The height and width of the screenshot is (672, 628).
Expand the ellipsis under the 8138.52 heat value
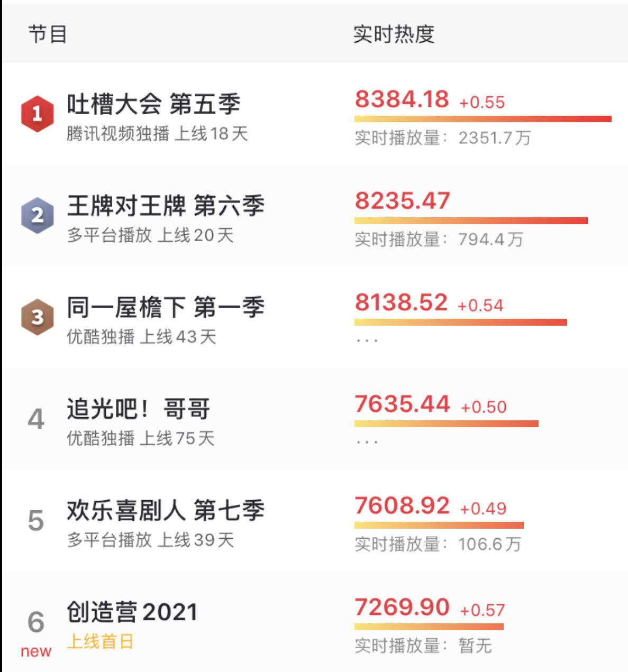[x=367, y=340]
